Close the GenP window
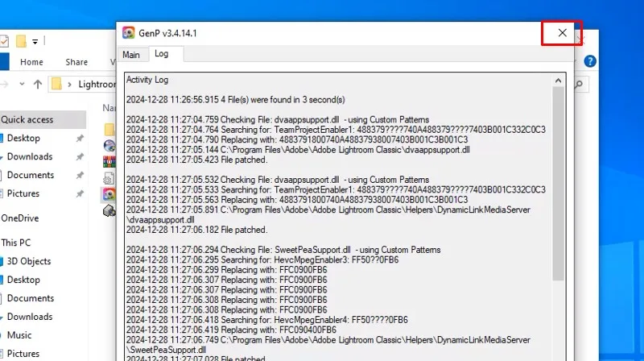 562,33
